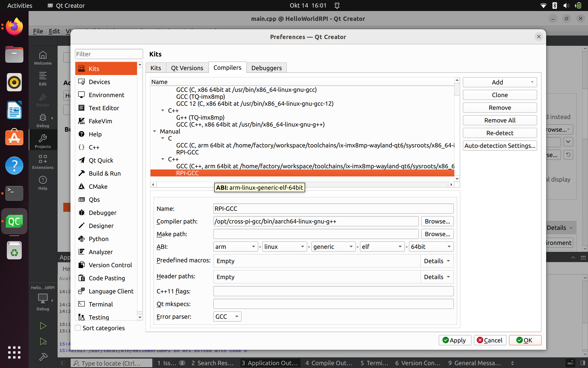The height and width of the screenshot is (368, 588).
Task: Toggle sidebar visibility in status bar
Action: point(63,363)
